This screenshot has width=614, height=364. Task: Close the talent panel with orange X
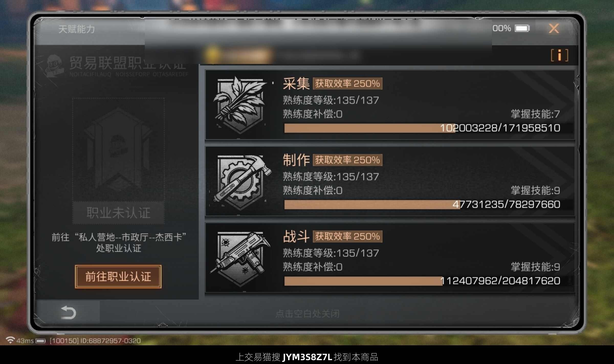coord(554,28)
